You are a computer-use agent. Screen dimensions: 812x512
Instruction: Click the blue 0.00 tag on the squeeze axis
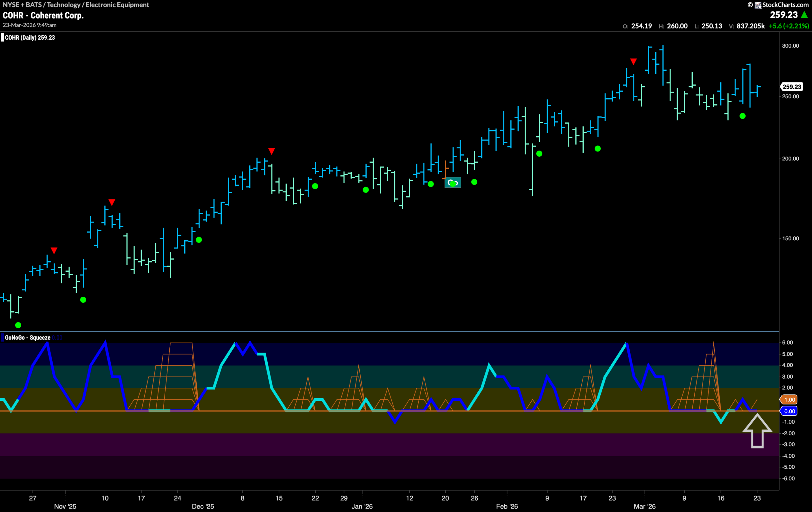point(789,411)
